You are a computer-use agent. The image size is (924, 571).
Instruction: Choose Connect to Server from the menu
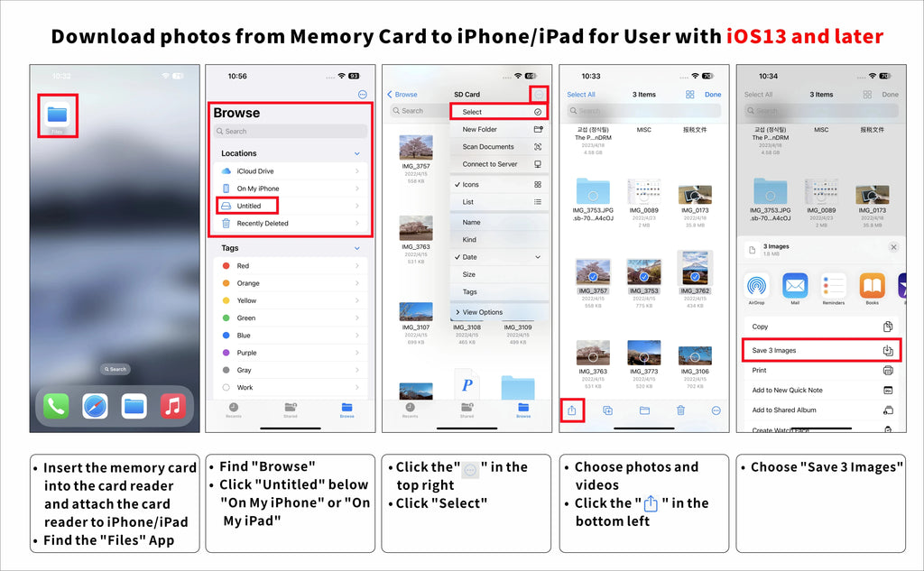(498, 164)
